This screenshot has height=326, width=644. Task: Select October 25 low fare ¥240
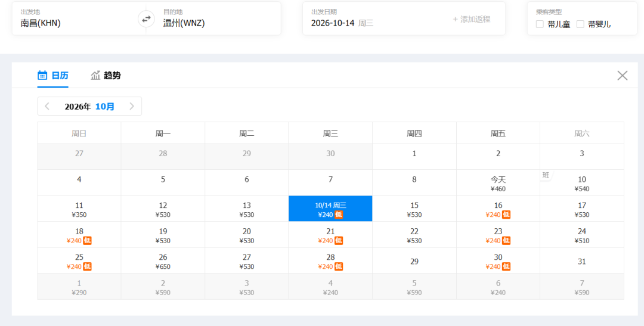tap(79, 260)
